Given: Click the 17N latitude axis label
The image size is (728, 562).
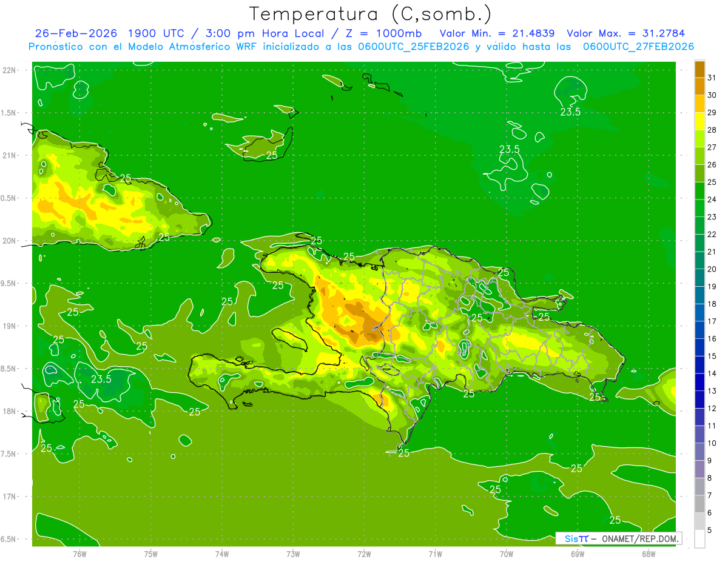Looking at the screenshot, I should coord(10,497).
